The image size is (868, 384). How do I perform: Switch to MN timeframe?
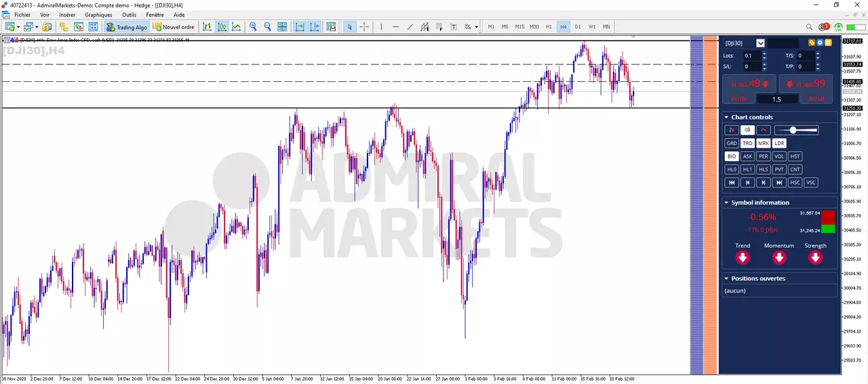click(606, 27)
